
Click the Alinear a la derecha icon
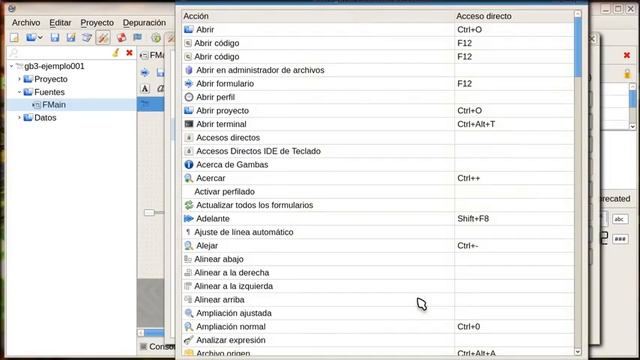click(188, 272)
